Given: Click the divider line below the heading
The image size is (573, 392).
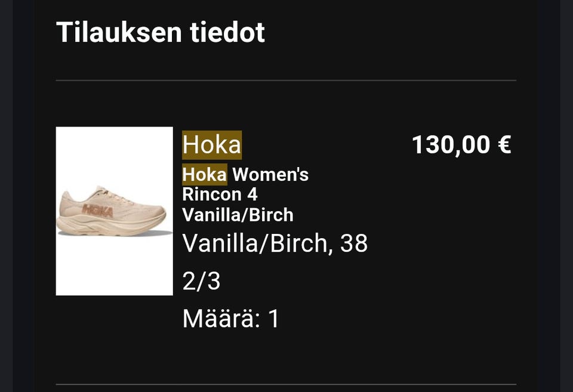Looking at the screenshot, I should [286, 81].
